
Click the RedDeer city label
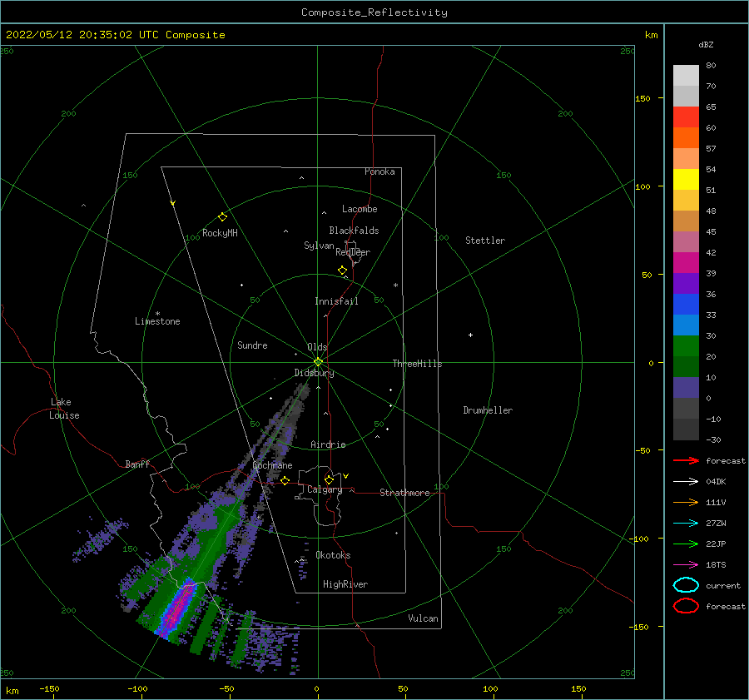(x=353, y=252)
